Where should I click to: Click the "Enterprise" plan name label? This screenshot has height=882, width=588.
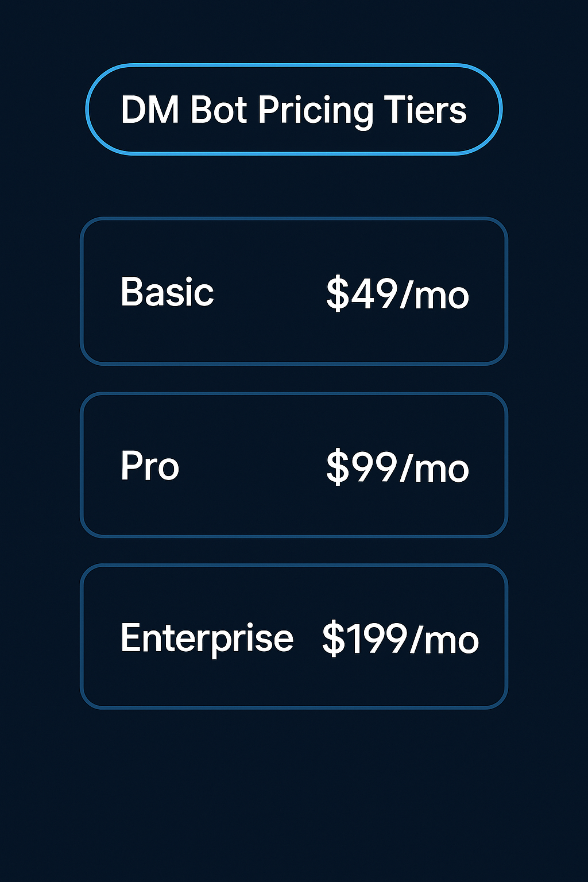pos(207,639)
